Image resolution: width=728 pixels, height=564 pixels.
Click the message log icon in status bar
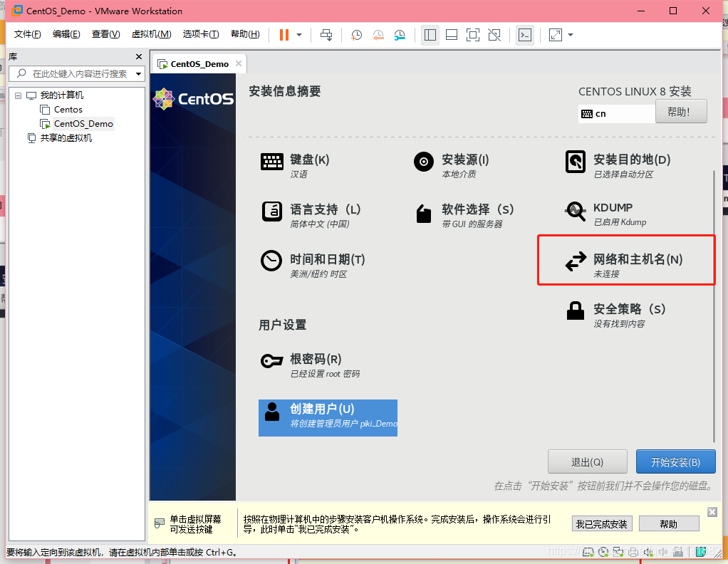tap(701, 551)
